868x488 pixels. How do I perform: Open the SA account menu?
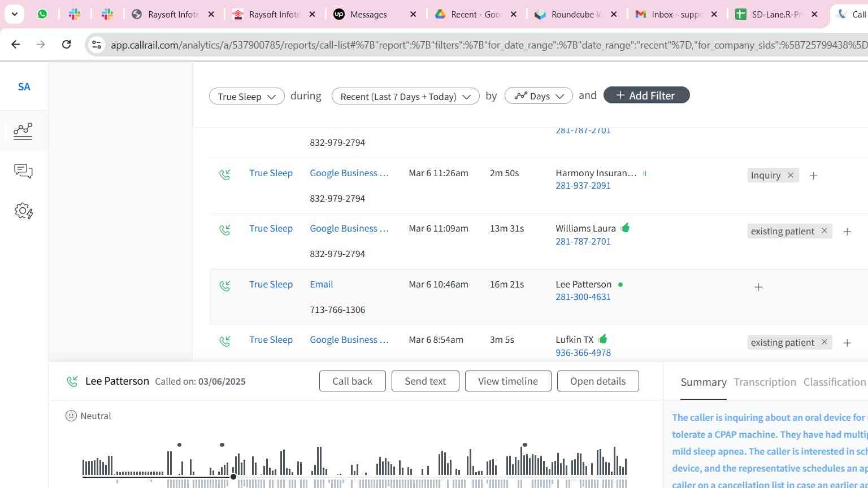pos(24,87)
